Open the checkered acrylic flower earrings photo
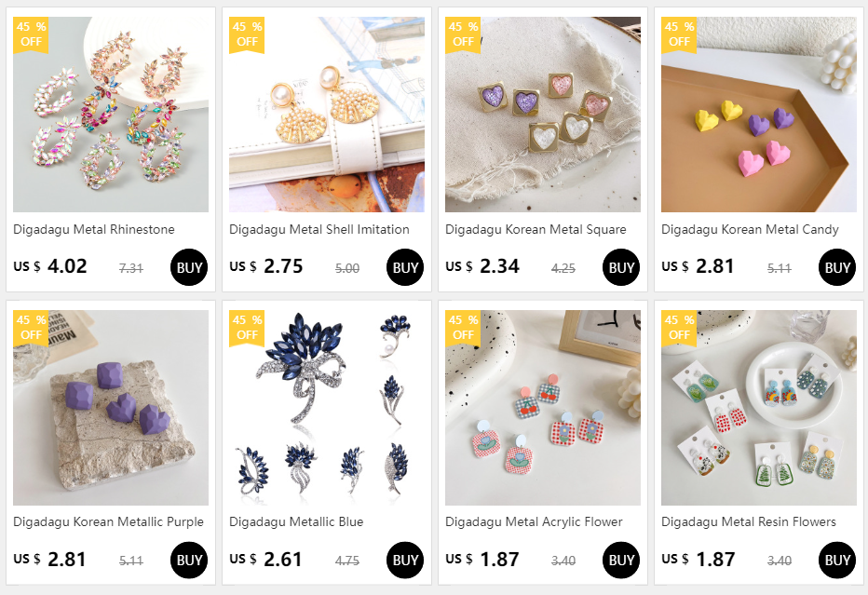This screenshot has height=595, width=868. (x=542, y=407)
